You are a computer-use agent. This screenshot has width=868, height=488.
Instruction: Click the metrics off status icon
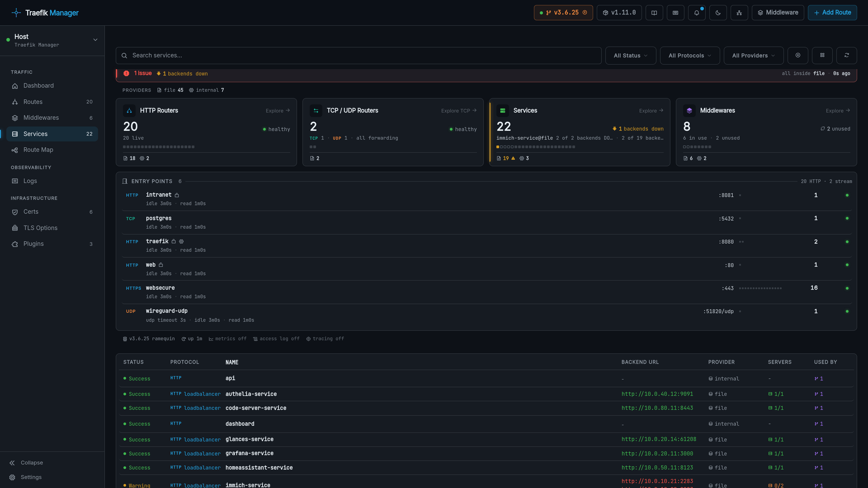(211, 339)
